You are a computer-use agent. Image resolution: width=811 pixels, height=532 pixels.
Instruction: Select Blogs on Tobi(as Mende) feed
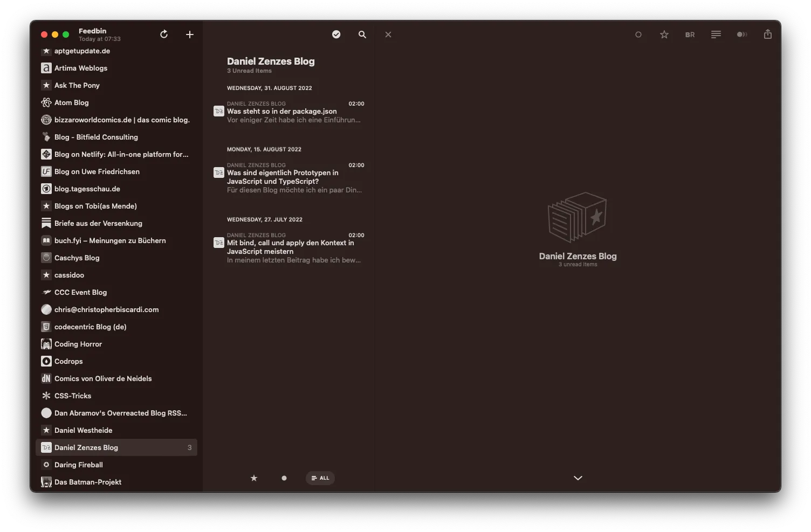(x=116, y=206)
